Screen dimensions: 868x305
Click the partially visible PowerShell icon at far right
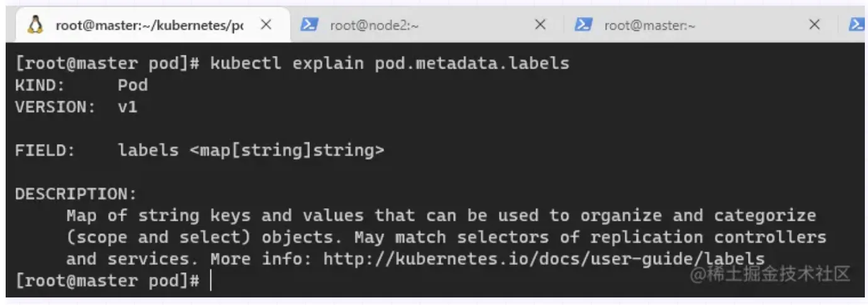pos(857,25)
